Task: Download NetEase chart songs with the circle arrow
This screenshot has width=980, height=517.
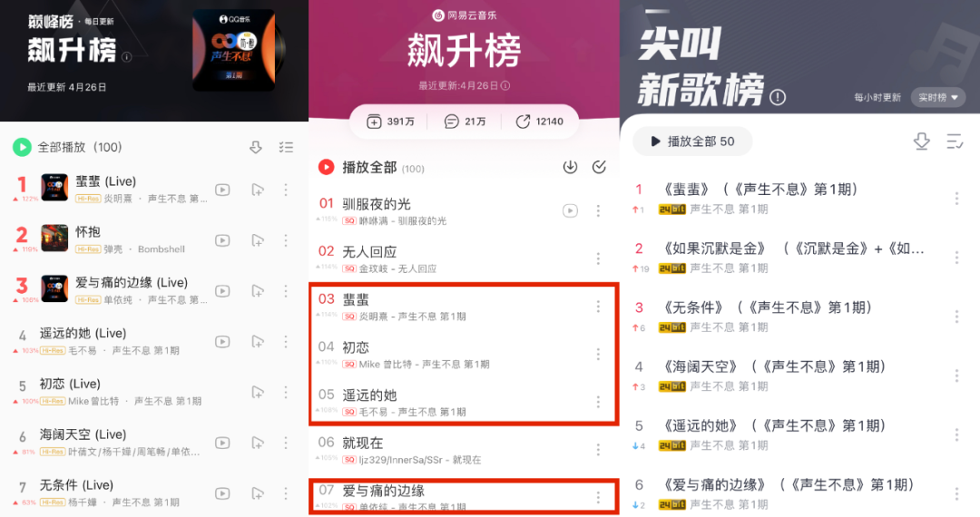Action: click(x=570, y=167)
